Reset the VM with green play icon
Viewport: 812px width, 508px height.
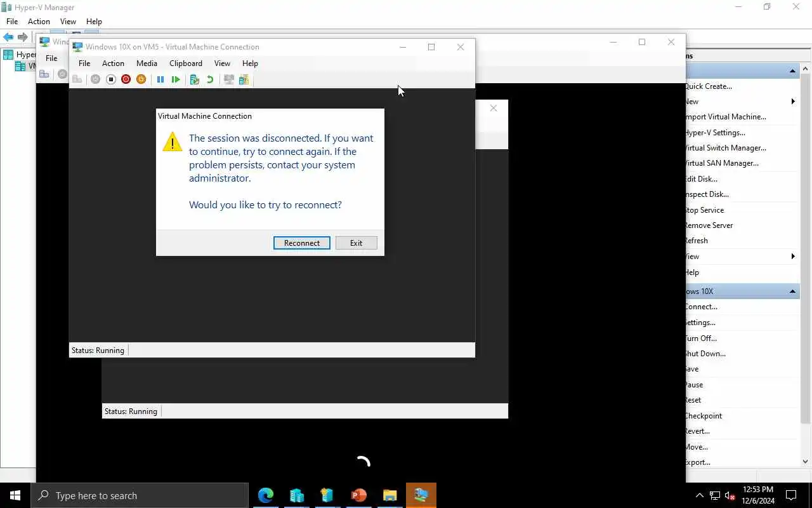click(x=176, y=79)
